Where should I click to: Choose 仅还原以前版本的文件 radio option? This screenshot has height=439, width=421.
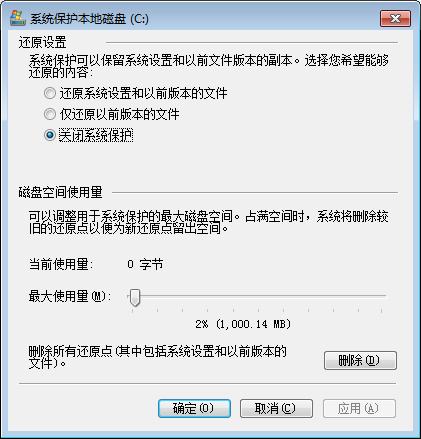pos(50,114)
